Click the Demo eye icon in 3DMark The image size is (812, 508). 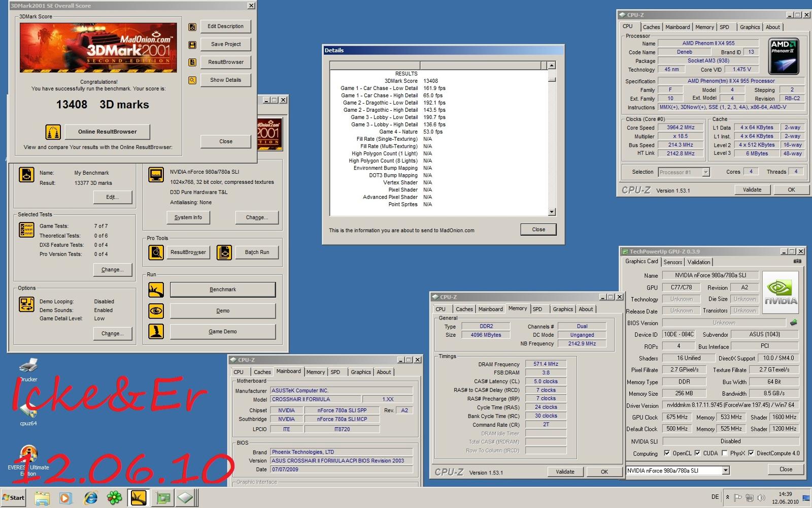pos(156,310)
